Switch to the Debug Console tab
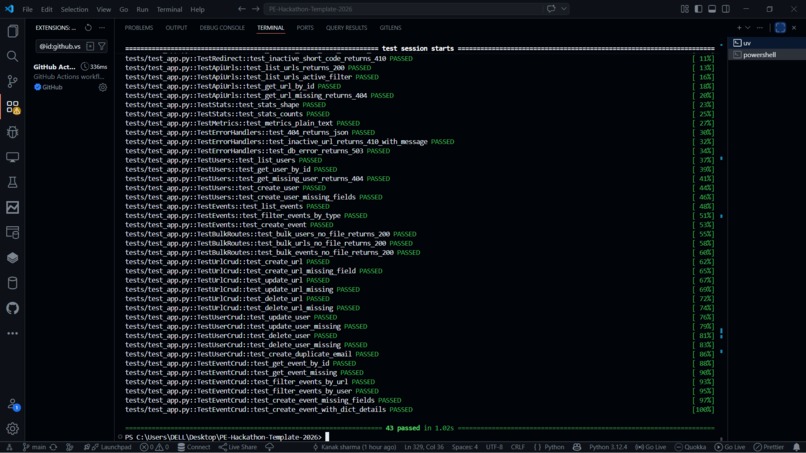Image resolution: width=806 pixels, height=453 pixels. [x=222, y=28]
